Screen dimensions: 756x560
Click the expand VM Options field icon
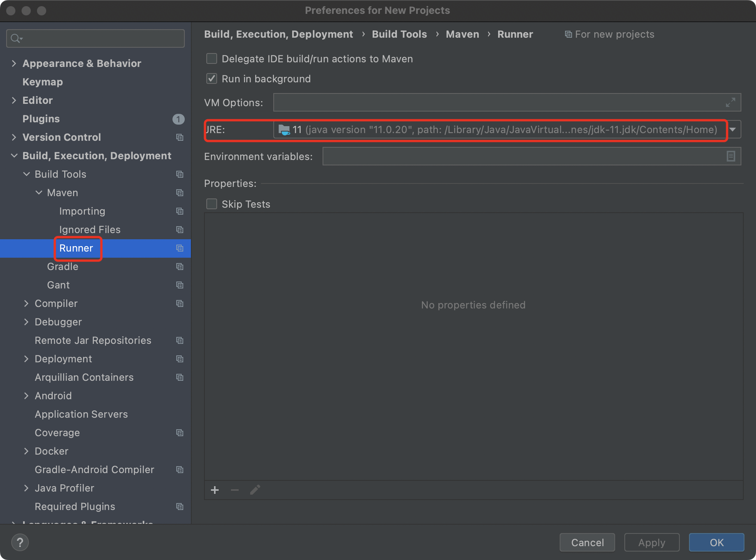(x=730, y=102)
